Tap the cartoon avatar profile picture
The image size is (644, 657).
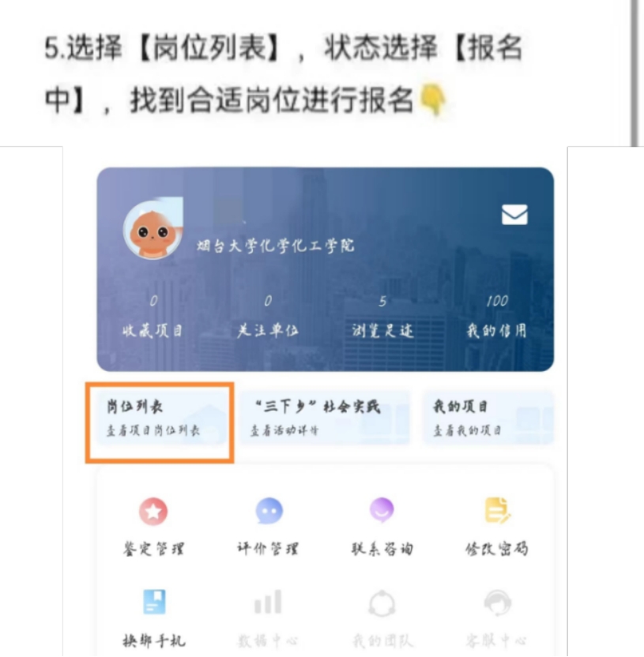(153, 229)
